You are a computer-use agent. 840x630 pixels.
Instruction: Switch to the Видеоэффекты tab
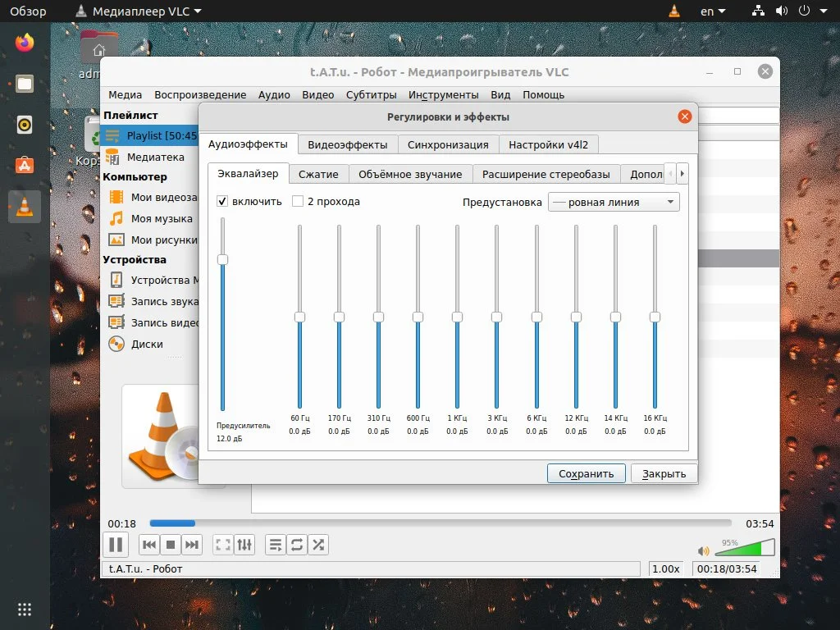[x=347, y=144]
